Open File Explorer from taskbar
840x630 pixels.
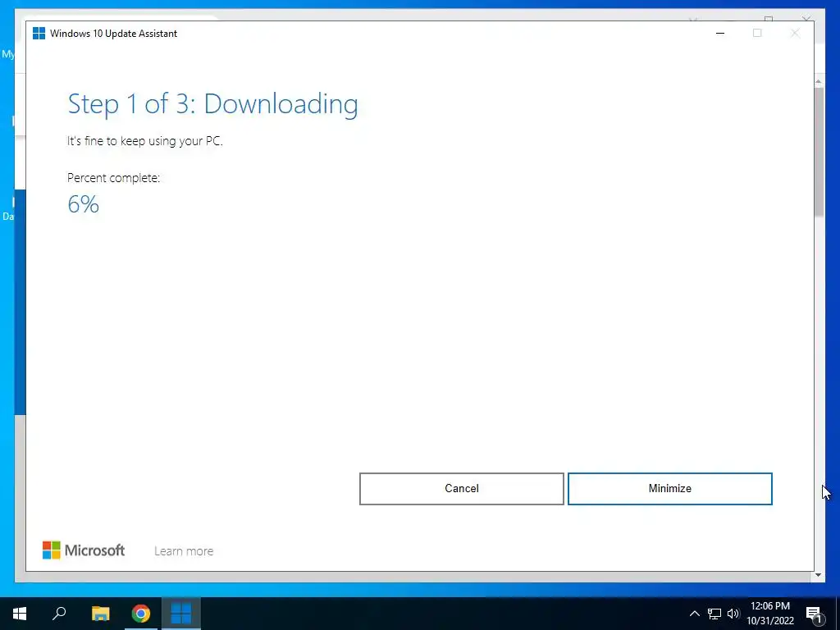click(x=100, y=614)
